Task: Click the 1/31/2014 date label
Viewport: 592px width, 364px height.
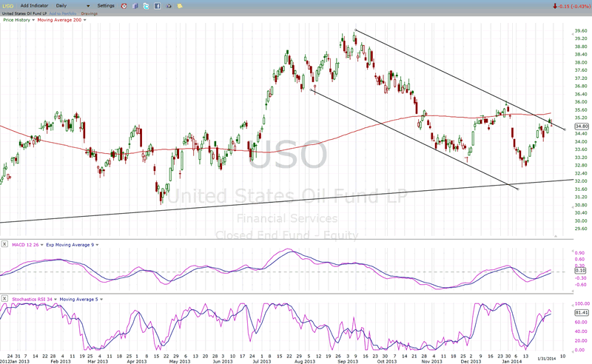Action: (x=546, y=358)
